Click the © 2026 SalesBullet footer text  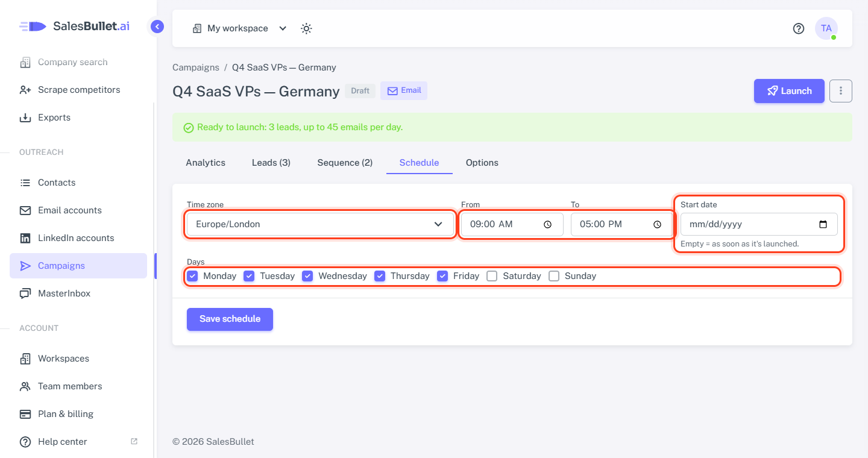click(213, 442)
